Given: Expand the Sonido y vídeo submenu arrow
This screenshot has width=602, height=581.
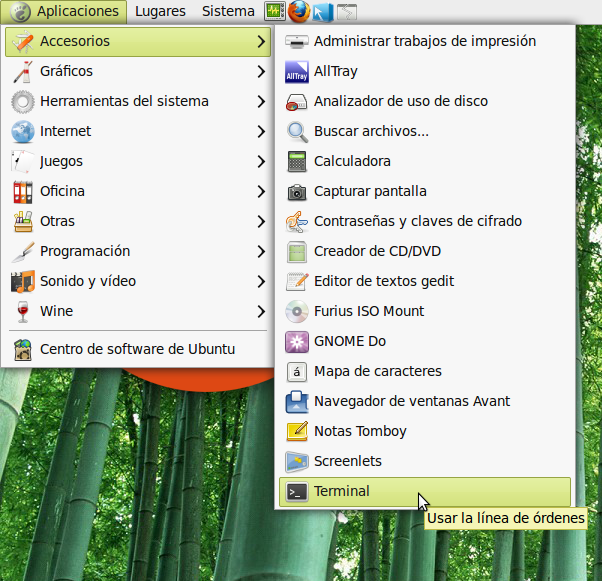Looking at the screenshot, I should (261, 281).
